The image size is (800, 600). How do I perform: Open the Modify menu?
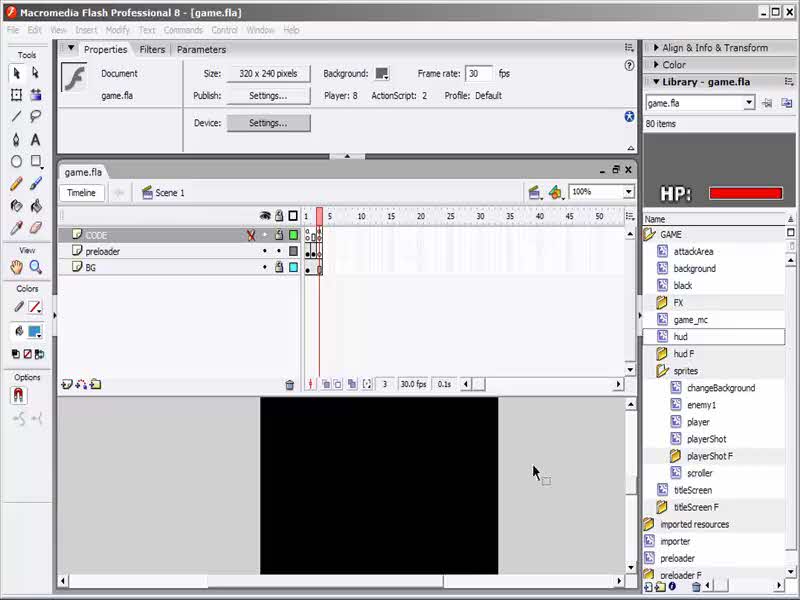pos(118,30)
